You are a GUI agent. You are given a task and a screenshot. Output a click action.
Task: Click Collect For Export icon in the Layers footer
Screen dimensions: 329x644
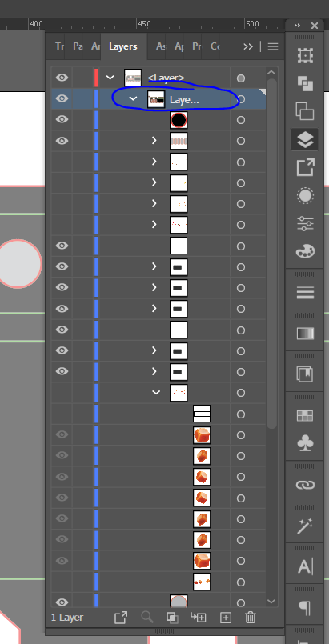tap(121, 618)
